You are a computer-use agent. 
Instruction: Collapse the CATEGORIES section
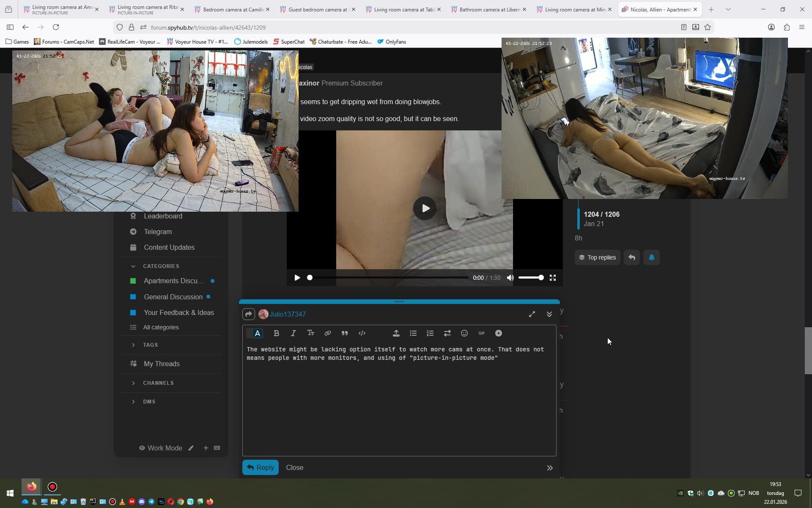coord(133,266)
